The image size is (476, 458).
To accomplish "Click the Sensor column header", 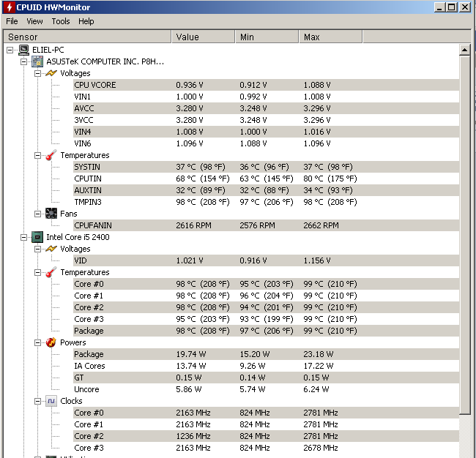I will point(87,37).
